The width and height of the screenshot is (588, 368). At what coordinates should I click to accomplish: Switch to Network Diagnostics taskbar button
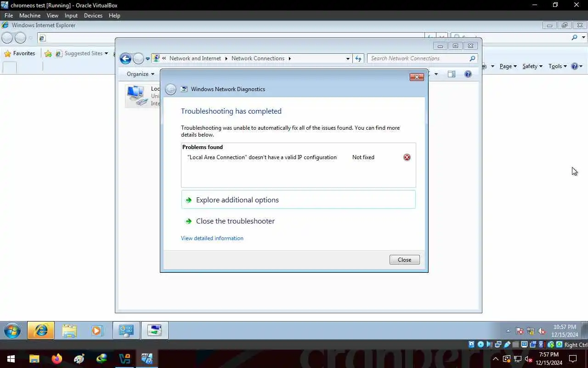point(154,330)
